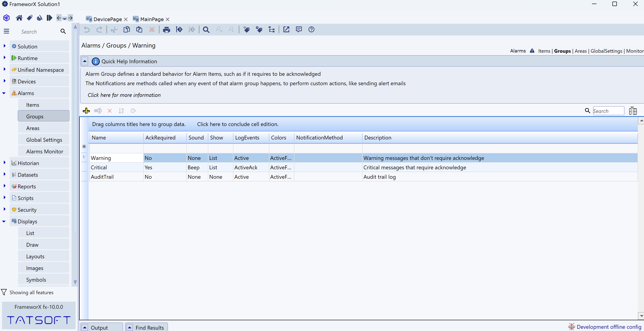Expand the Runtime tree node

(4, 57)
